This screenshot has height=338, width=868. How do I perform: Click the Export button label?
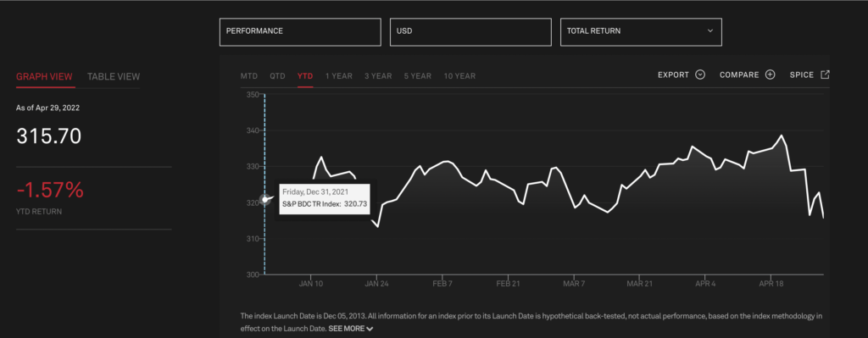click(673, 75)
